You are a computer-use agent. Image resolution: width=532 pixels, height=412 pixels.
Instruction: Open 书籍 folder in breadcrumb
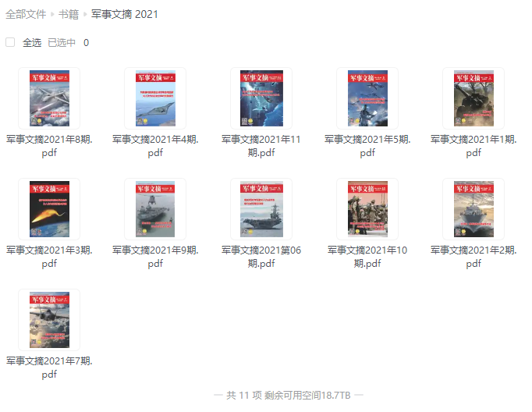click(x=69, y=14)
